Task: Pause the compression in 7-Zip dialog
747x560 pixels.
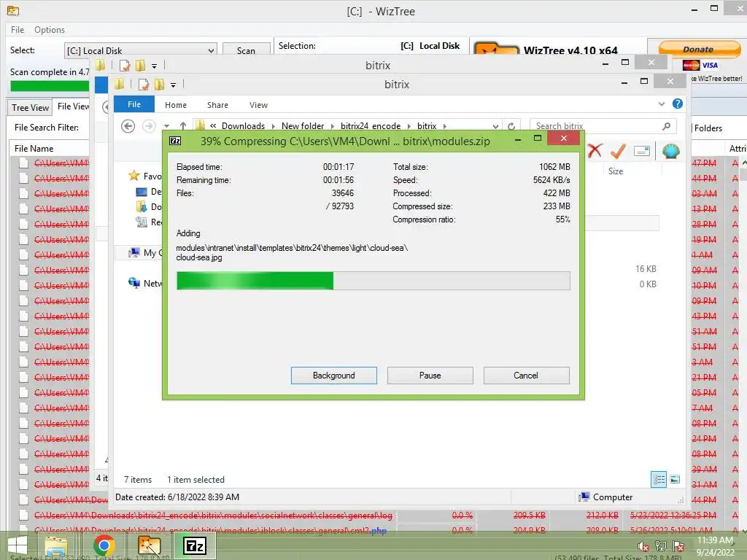Action: tap(430, 376)
